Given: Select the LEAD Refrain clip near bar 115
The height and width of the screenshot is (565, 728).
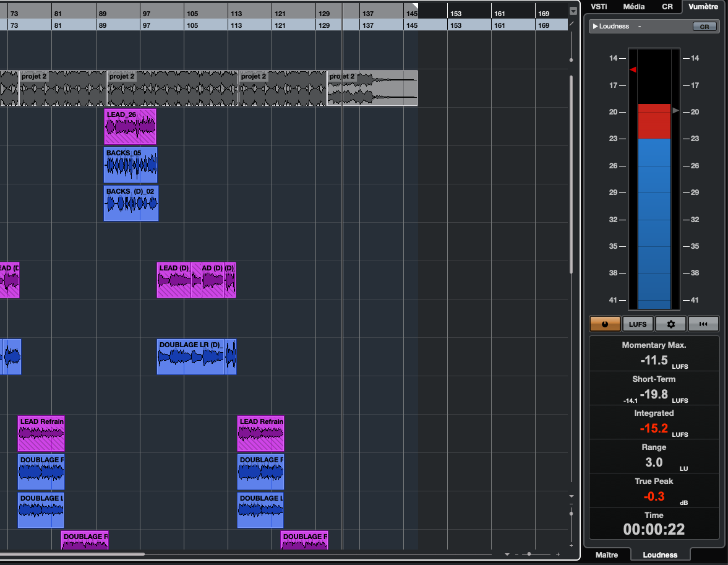Looking at the screenshot, I should pos(260,434).
